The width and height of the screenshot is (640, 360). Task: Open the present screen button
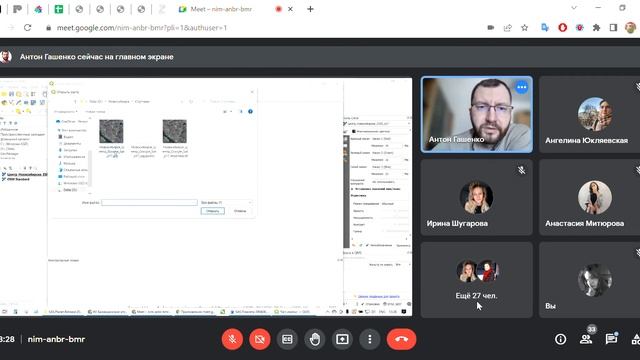(342, 339)
